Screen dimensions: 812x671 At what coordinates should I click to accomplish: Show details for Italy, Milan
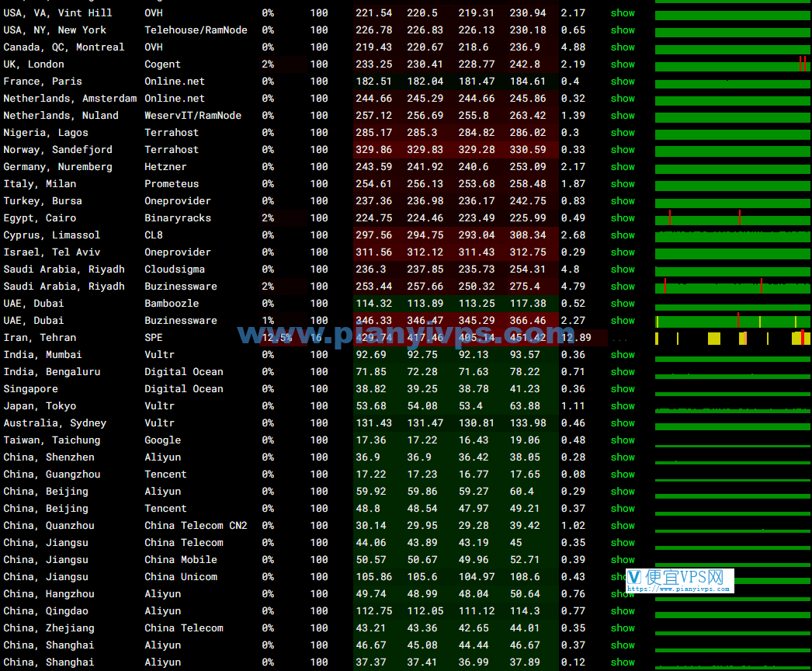click(623, 184)
